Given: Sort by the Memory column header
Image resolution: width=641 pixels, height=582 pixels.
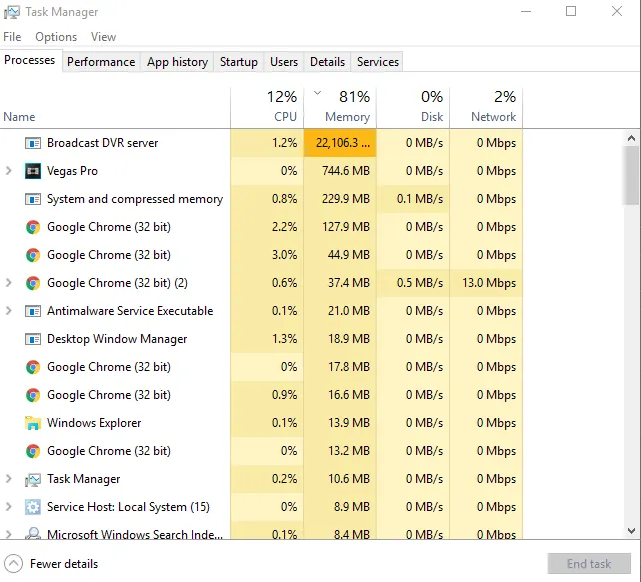Looking at the screenshot, I should [x=340, y=108].
